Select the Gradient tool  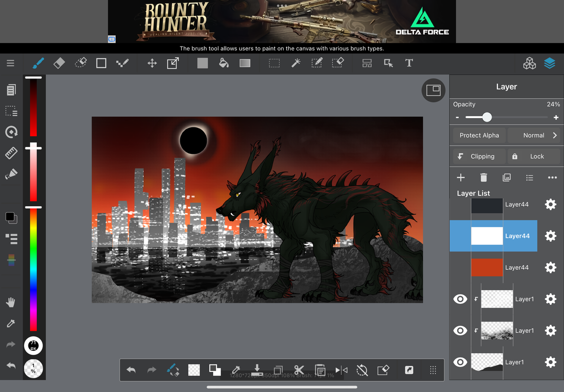click(x=245, y=63)
